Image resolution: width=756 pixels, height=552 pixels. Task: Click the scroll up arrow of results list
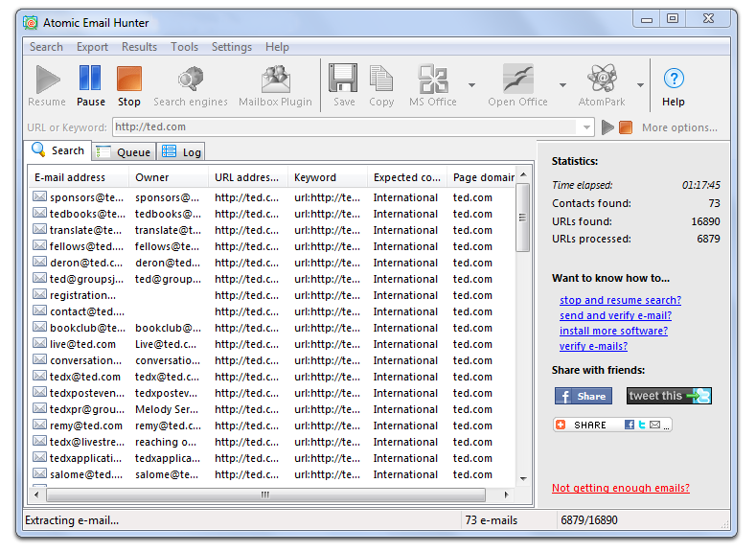(x=523, y=175)
